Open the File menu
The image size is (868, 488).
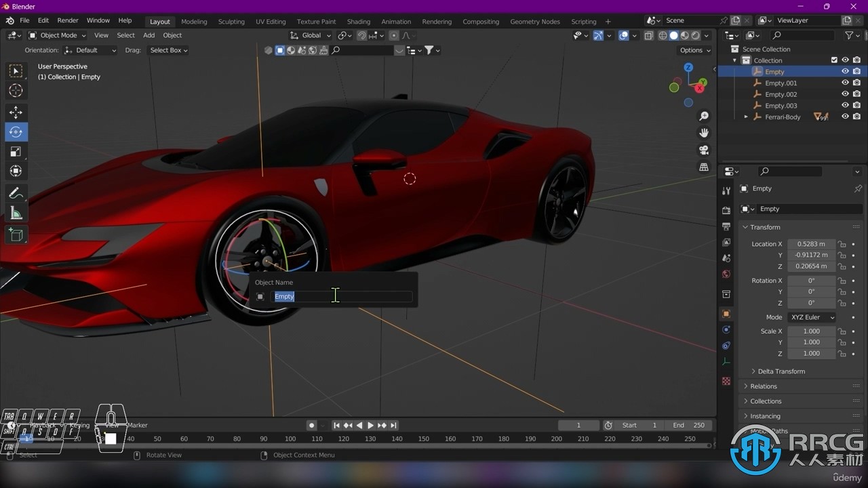pyautogui.click(x=24, y=21)
